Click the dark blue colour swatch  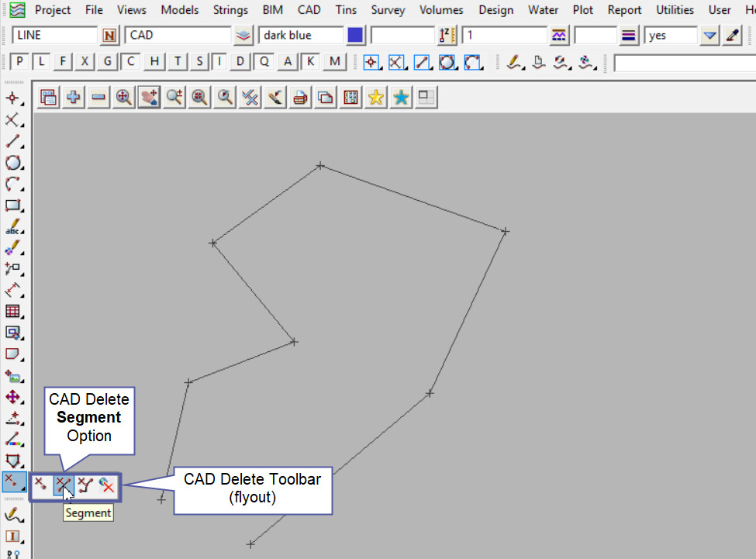click(355, 35)
